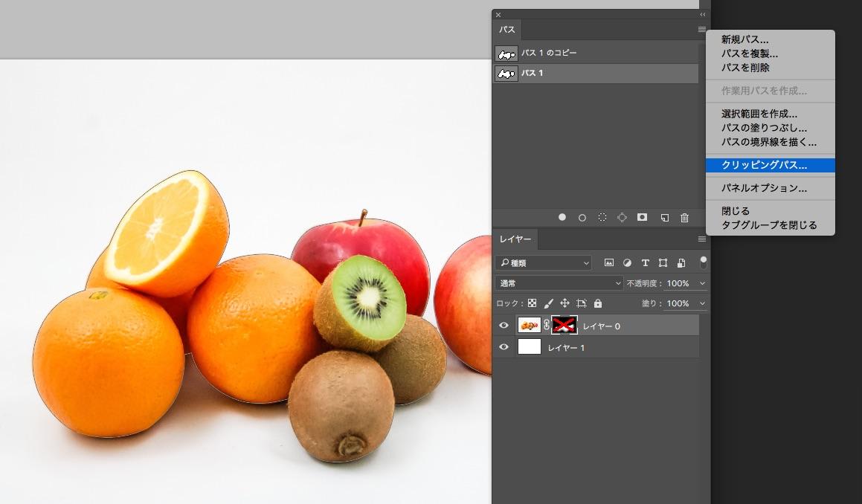Choose パネルオプション... from menu

pyautogui.click(x=764, y=188)
